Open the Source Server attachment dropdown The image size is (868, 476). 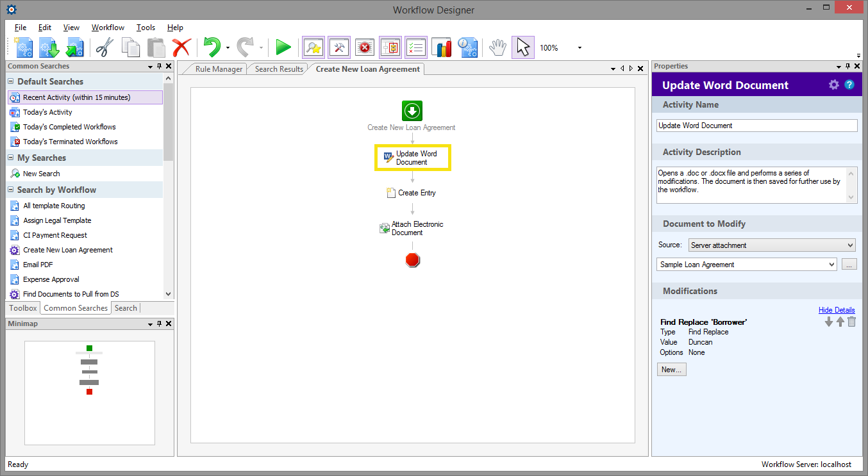(x=772, y=245)
